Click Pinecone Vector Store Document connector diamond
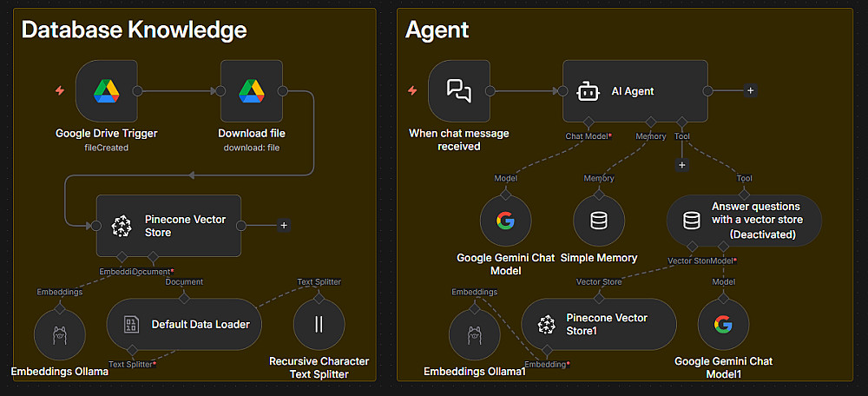Screen dimensions: 868x396 [x=154, y=257]
